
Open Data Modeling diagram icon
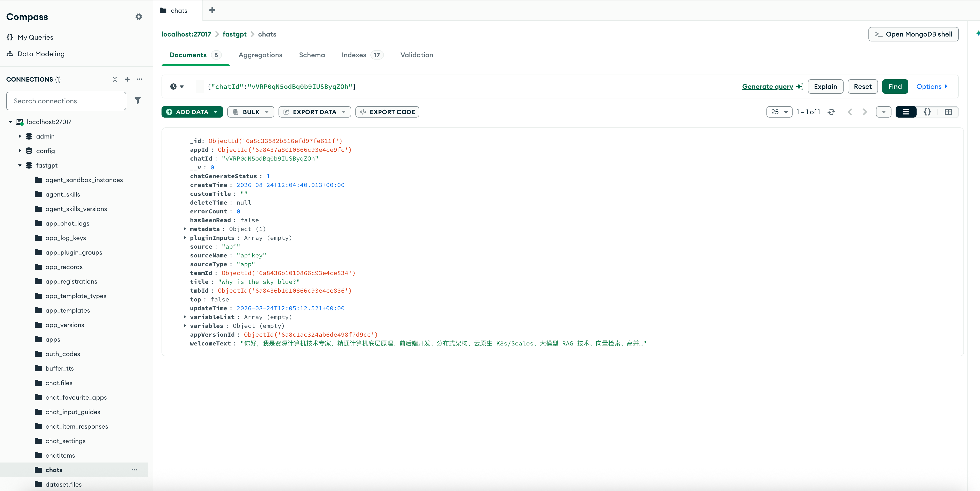tap(10, 54)
